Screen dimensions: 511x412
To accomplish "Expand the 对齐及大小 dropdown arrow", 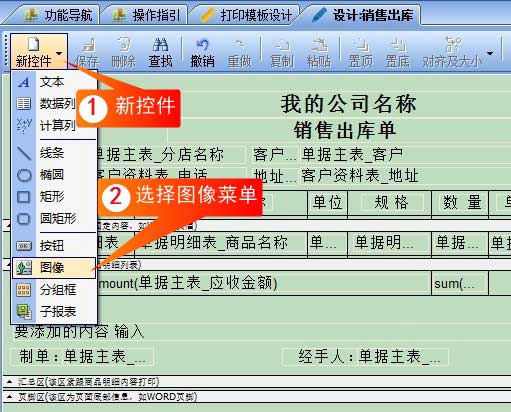I will click(x=490, y=53).
